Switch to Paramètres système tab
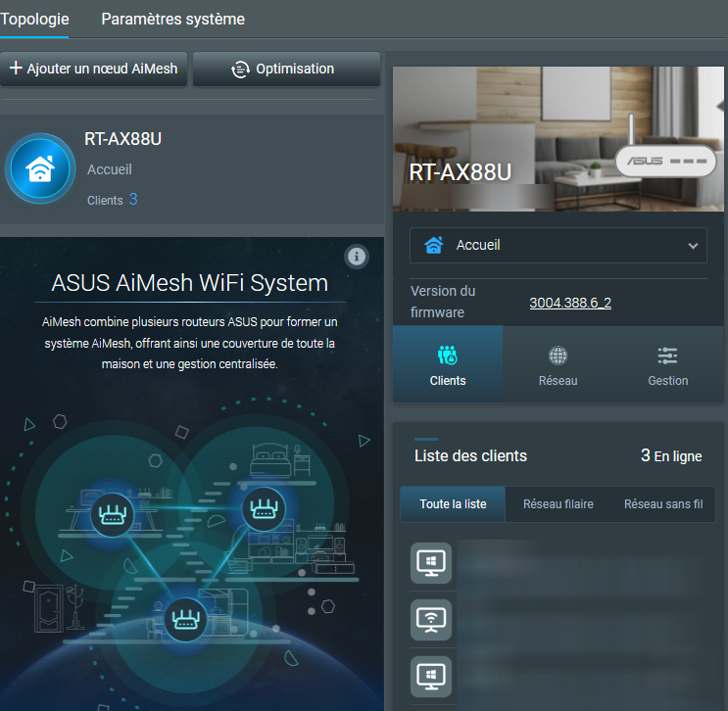Image resolution: width=728 pixels, height=711 pixels. tap(172, 19)
